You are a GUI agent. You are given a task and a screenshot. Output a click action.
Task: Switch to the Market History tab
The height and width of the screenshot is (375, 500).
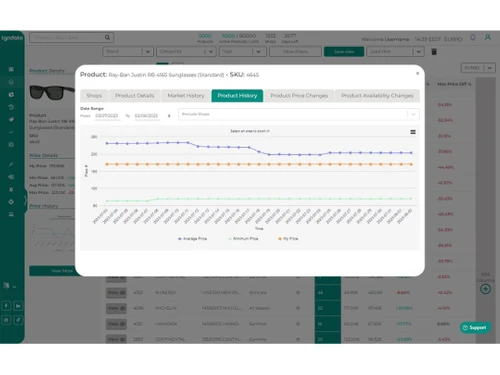coord(186,96)
